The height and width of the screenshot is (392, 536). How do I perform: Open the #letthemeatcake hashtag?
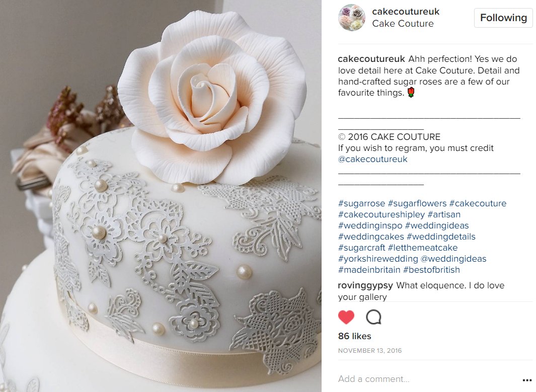pos(423,248)
